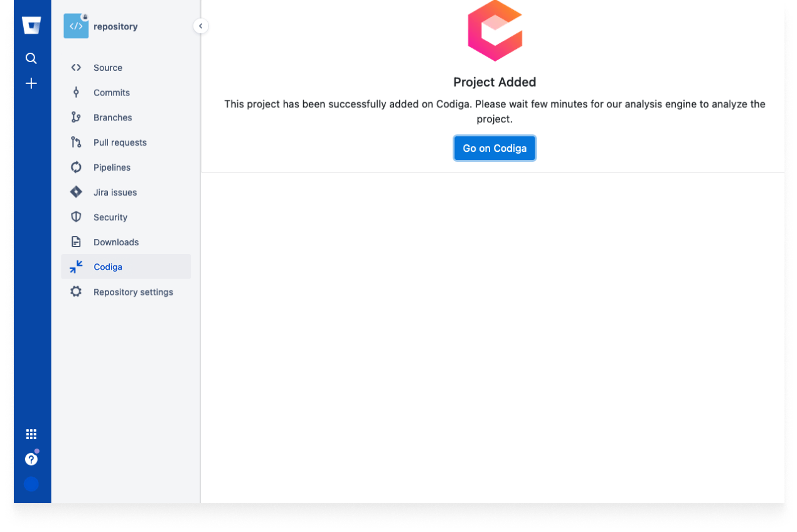
Task: Click the search magnifier icon
Action: (x=31, y=58)
